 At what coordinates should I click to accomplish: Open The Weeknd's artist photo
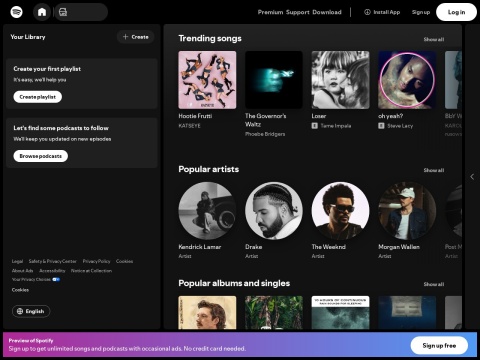[341, 211]
